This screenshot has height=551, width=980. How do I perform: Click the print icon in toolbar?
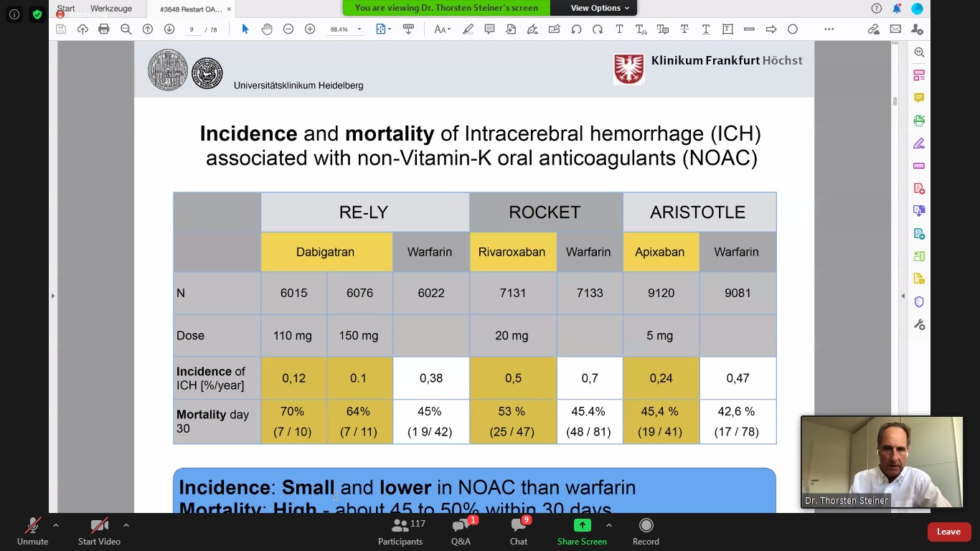click(x=104, y=29)
